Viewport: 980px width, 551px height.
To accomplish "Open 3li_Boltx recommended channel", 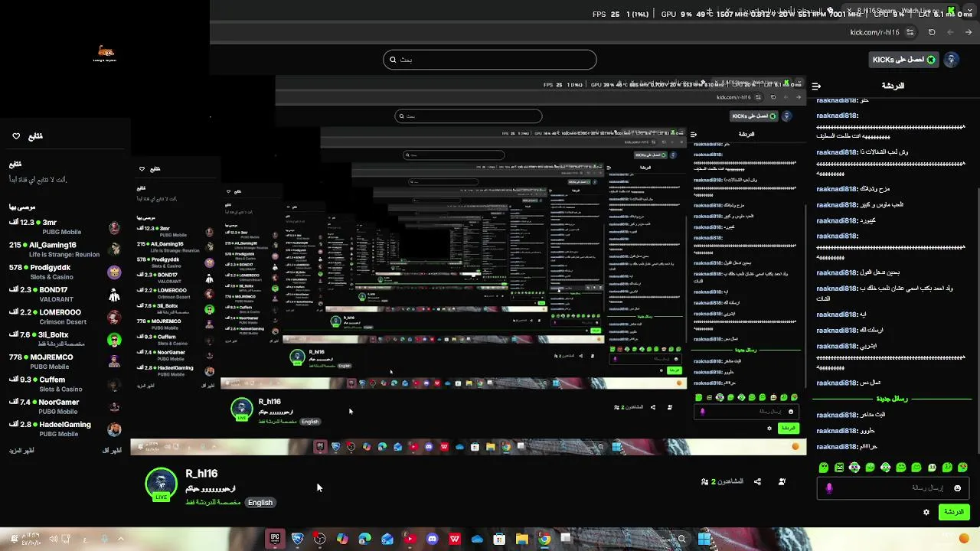I will pyautogui.click(x=65, y=339).
